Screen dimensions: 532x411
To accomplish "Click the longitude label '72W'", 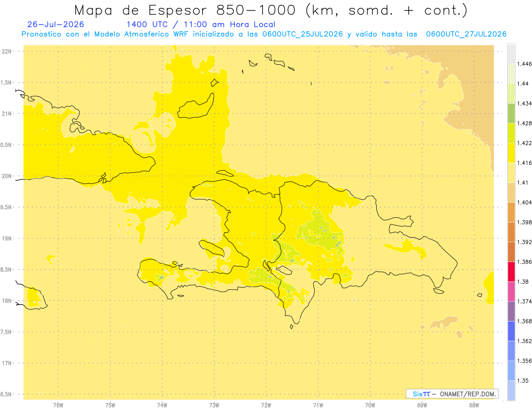I will click(x=266, y=405).
